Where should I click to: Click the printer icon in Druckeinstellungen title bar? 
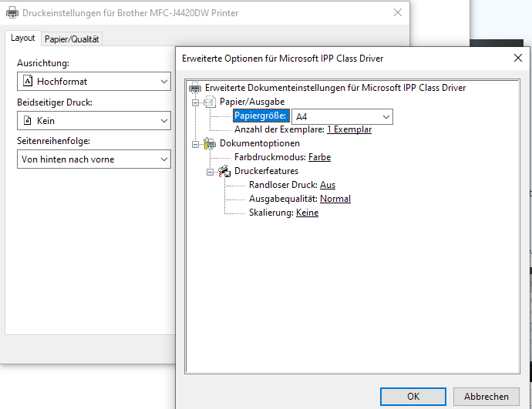12,12
